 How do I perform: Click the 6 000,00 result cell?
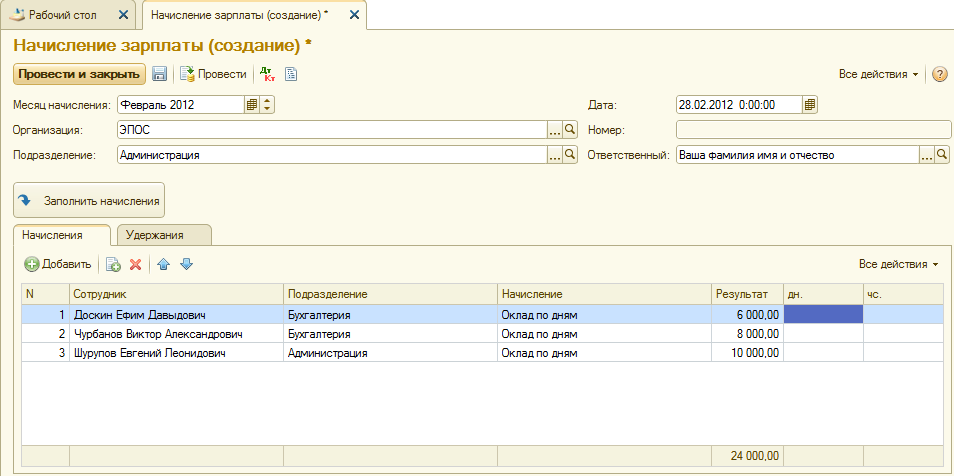click(748, 315)
